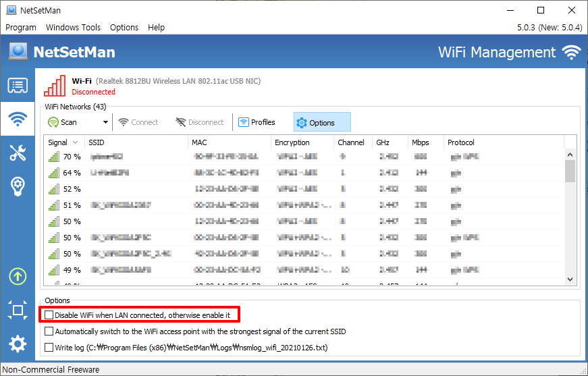Check automatically switch to strongest access point
588x376 pixels.
tap(49, 331)
